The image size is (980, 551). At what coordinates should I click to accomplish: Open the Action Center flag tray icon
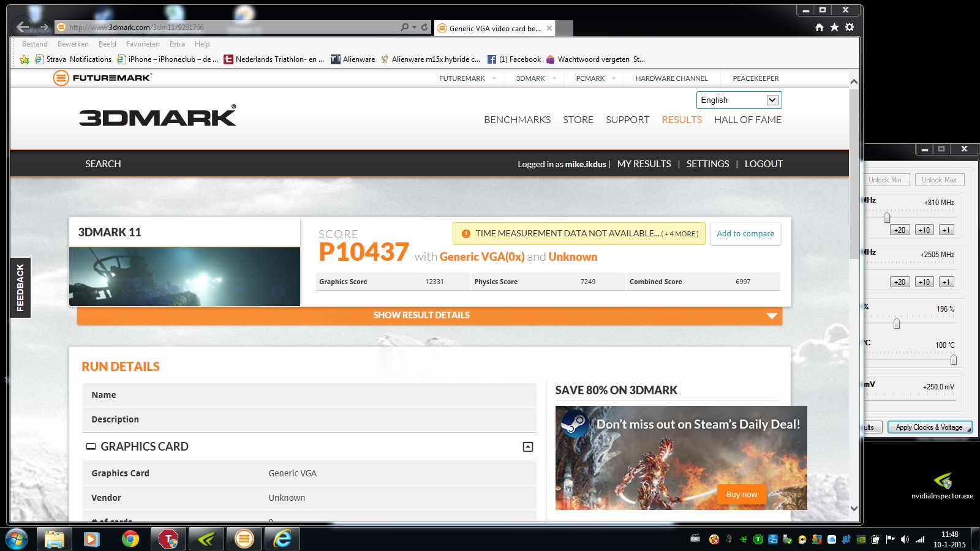[x=891, y=539]
